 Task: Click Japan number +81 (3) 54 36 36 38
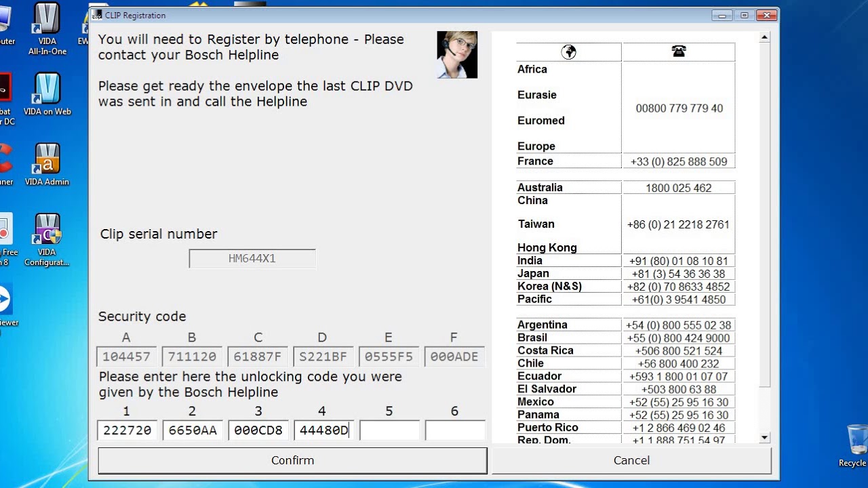679,274
